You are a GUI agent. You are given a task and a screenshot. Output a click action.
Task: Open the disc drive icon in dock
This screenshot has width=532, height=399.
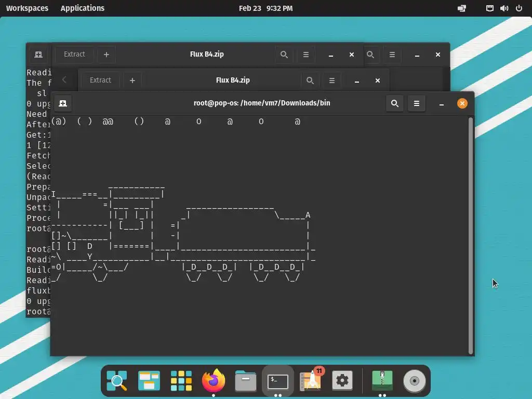coord(414,381)
